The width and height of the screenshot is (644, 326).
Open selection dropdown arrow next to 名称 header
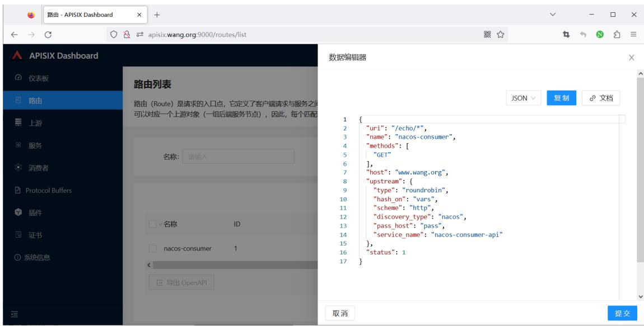coord(160,224)
